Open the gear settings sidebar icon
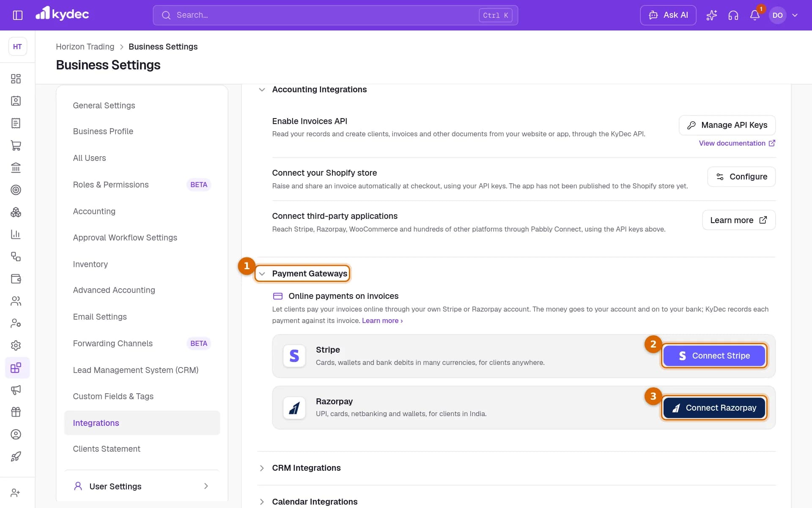Image resolution: width=812 pixels, height=508 pixels. coord(16,345)
